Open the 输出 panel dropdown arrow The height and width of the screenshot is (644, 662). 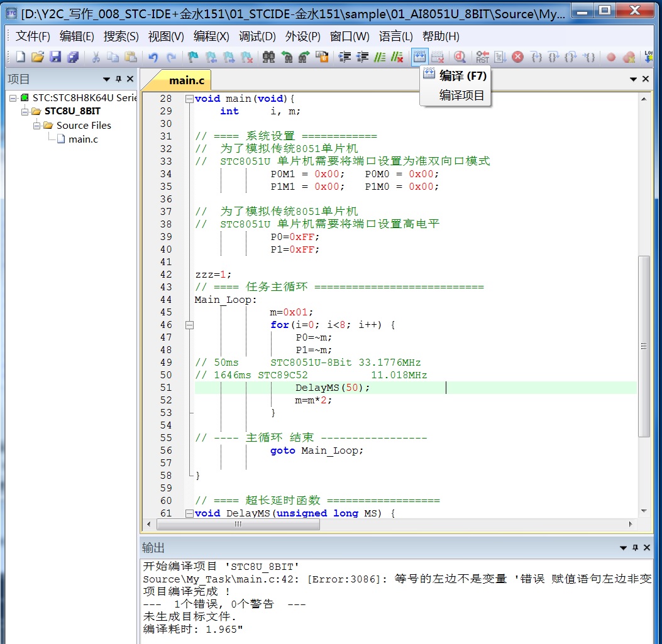(x=623, y=548)
